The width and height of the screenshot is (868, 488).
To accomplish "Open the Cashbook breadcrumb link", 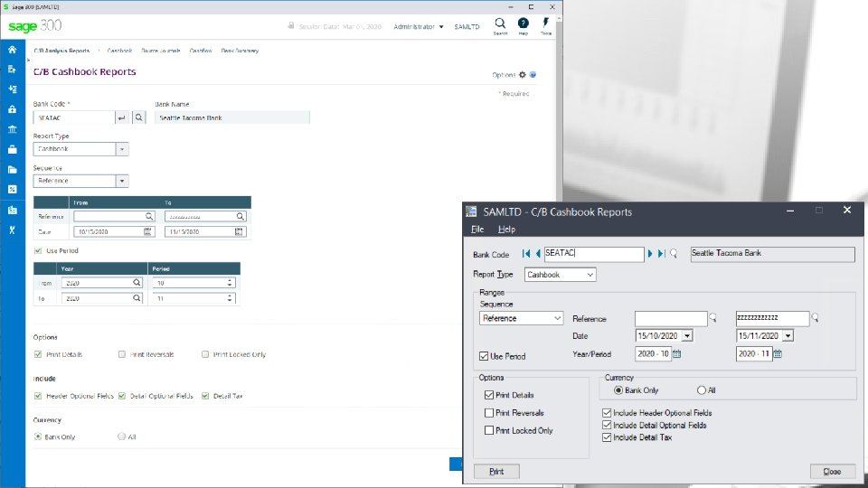I will tap(119, 51).
